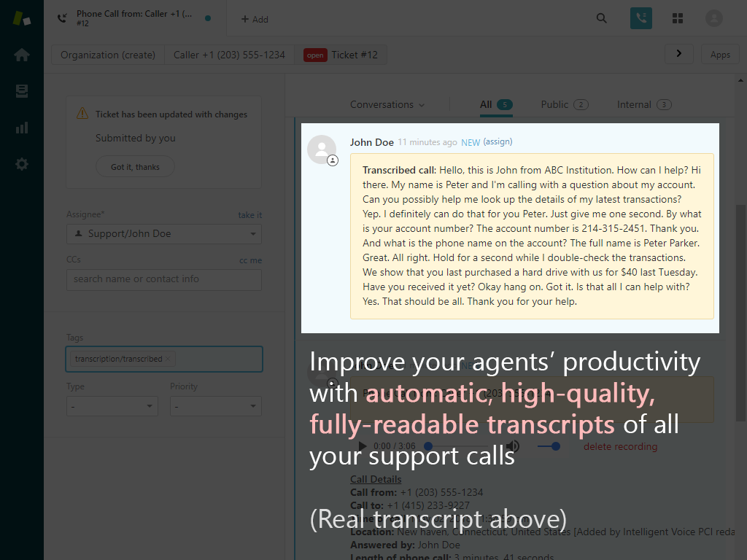
Task: Open the products grid icon
Action: pos(678,19)
